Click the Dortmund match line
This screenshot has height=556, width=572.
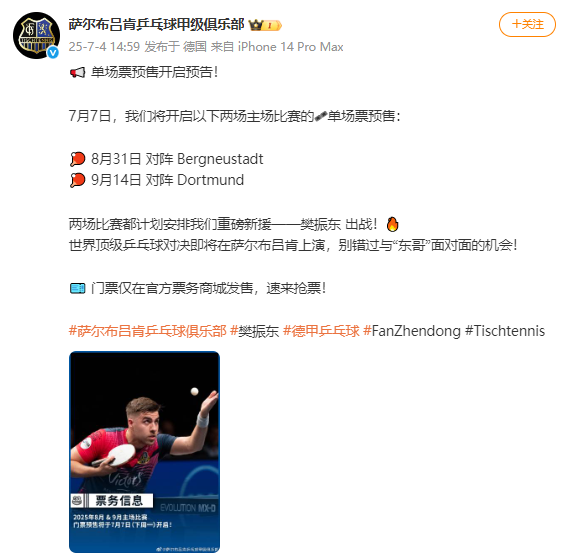tap(157, 180)
